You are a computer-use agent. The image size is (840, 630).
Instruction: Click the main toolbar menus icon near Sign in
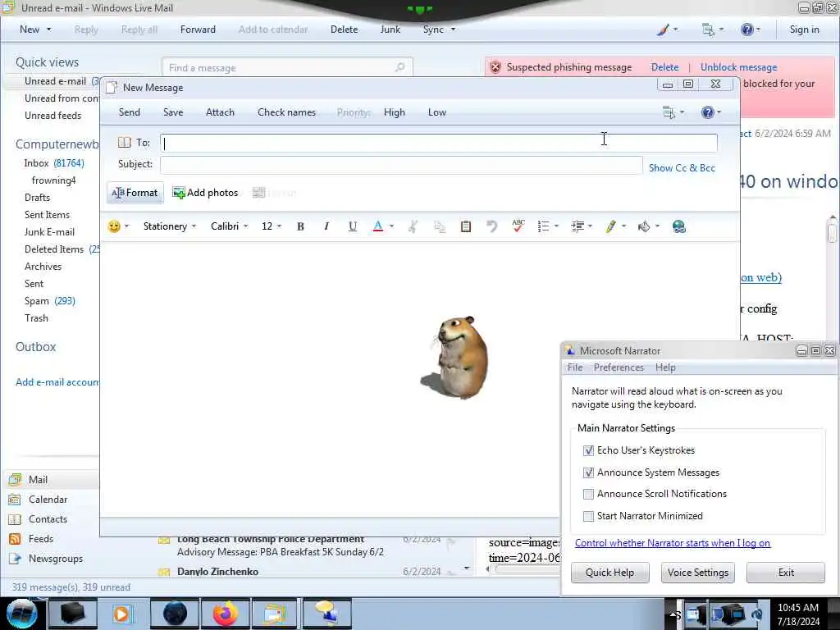click(708, 30)
